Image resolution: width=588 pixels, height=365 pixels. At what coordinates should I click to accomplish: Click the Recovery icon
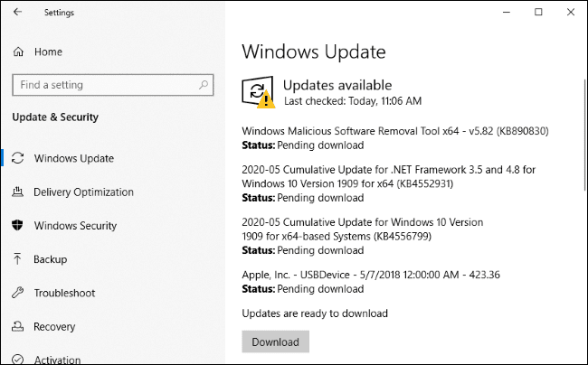18,327
